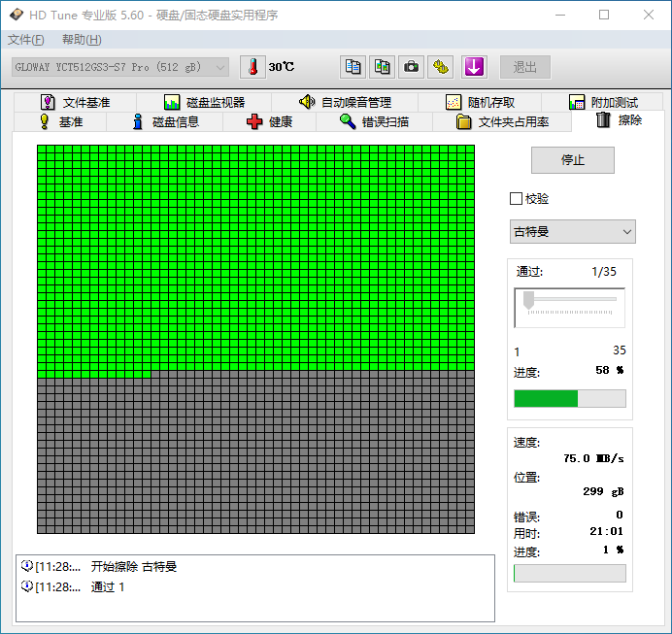Copy screenshot to clipboard icon
The width and height of the screenshot is (672, 634).
382,67
